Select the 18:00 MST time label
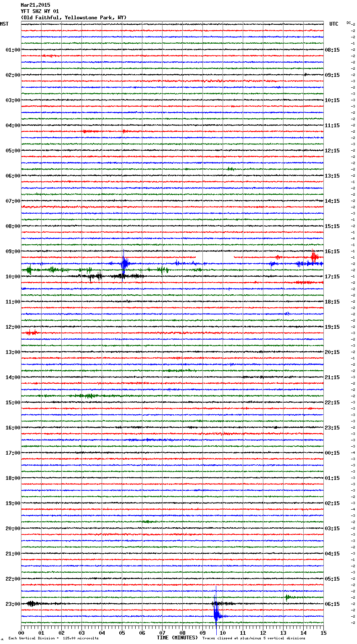 tap(13, 478)
